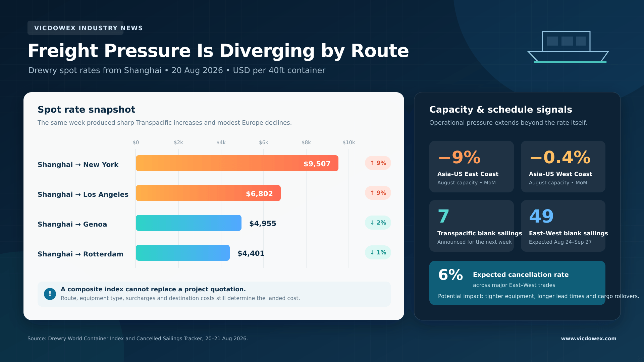The width and height of the screenshot is (644, 362).
Task: Click the Rotterdam down 1% badge
Action: click(x=378, y=252)
